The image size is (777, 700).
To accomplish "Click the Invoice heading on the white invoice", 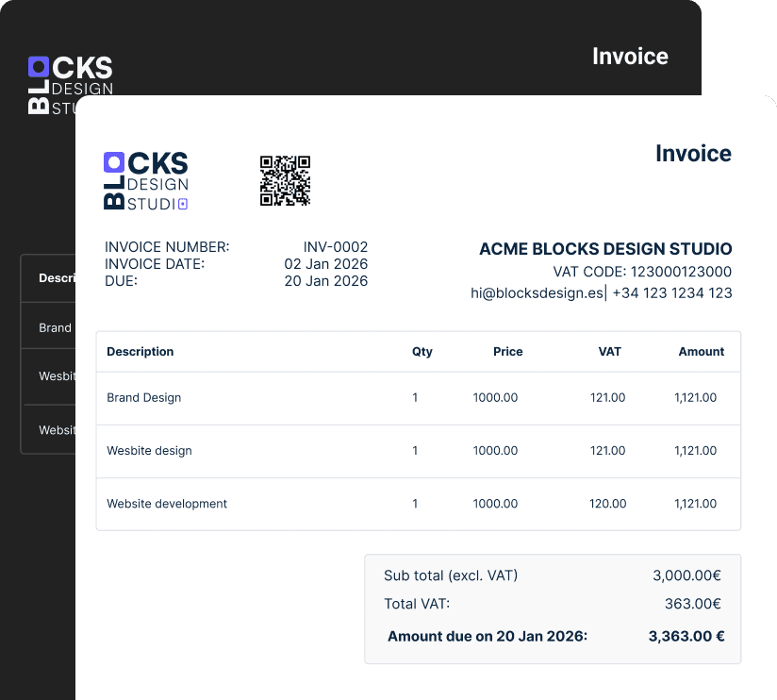I will (x=693, y=153).
